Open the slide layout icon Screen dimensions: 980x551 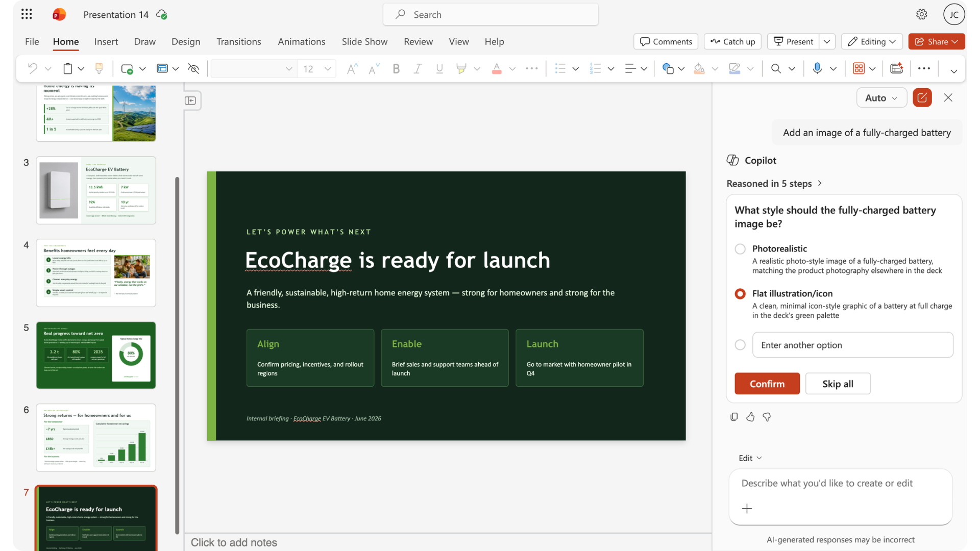(x=162, y=68)
